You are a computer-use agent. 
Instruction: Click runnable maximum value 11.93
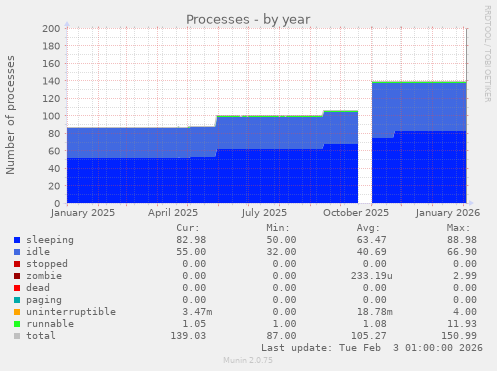(x=462, y=324)
